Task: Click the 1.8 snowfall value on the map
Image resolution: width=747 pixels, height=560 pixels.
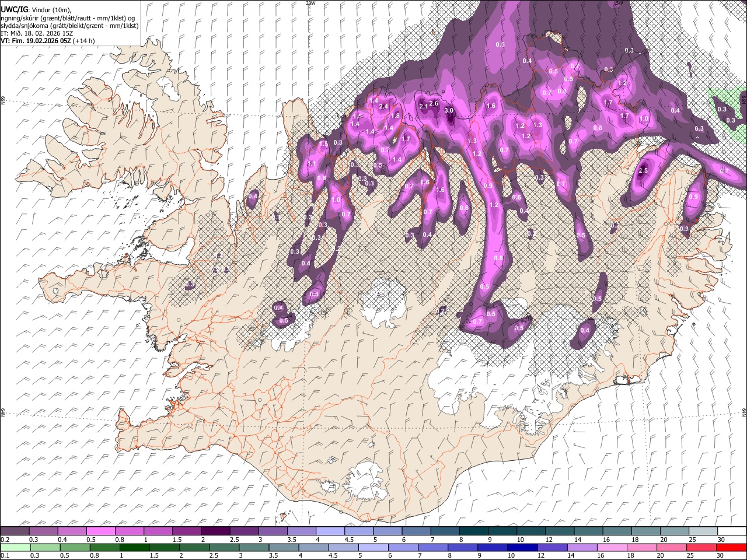Action: (395, 116)
